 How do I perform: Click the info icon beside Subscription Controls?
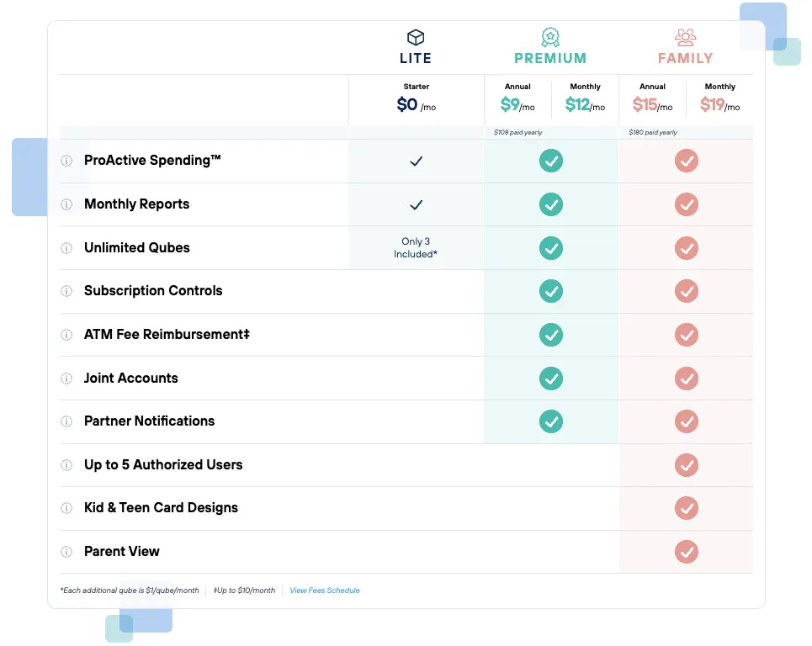(66, 291)
